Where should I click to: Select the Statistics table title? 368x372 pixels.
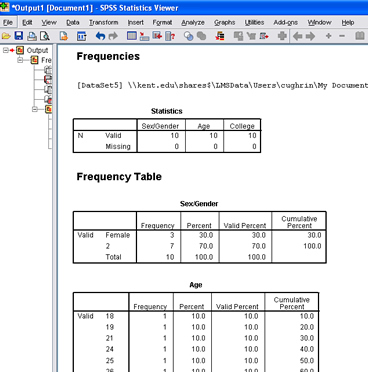pos(167,111)
